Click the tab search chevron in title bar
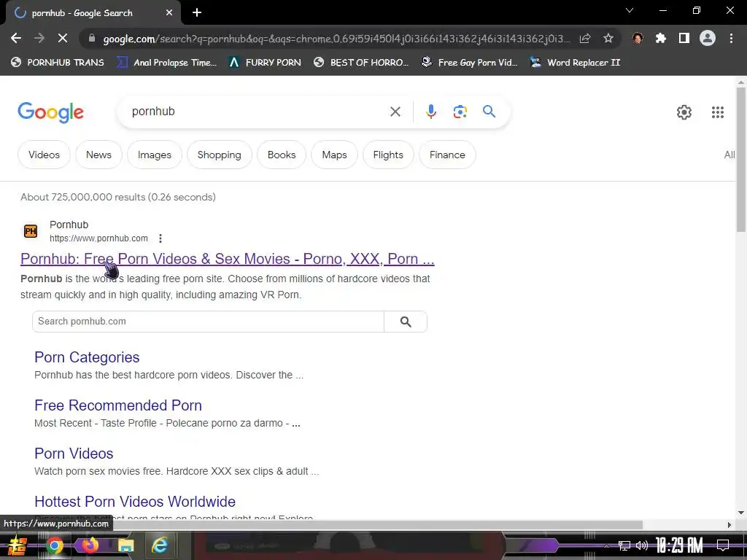 pyautogui.click(x=630, y=10)
